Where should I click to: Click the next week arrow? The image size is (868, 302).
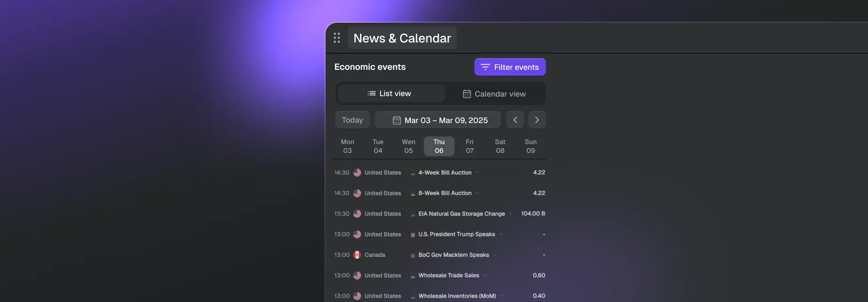(x=537, y=120)
